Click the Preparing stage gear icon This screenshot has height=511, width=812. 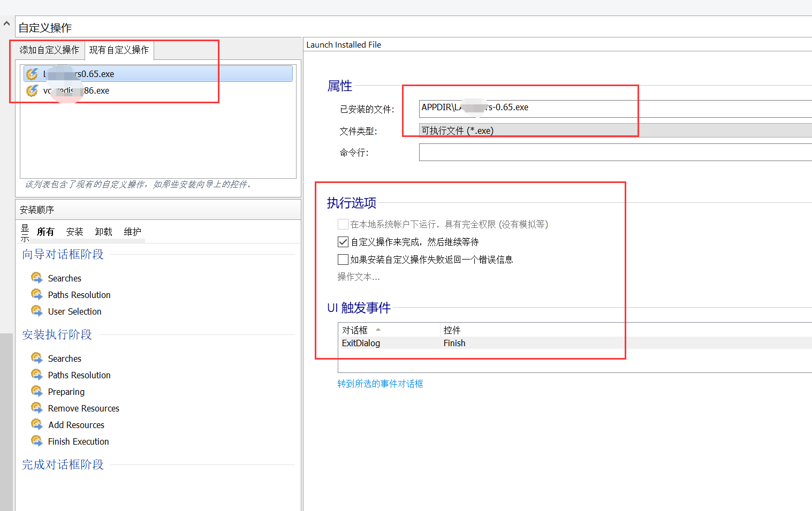click(36, 391)
